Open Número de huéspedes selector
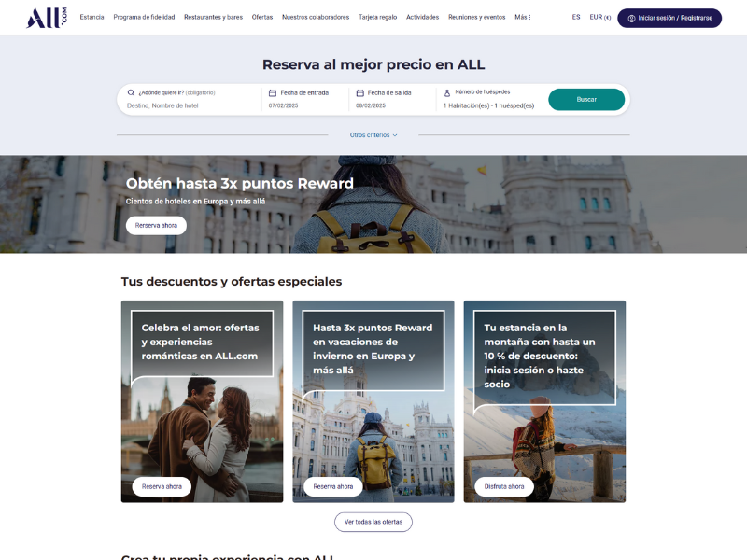 pos(488,99)
